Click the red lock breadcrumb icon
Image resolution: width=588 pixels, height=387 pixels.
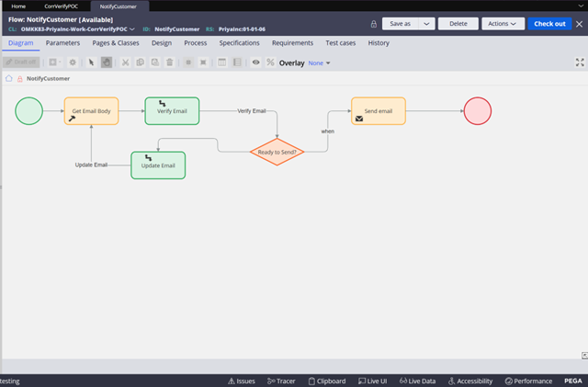pyautogui.click(x=20, y=79)
